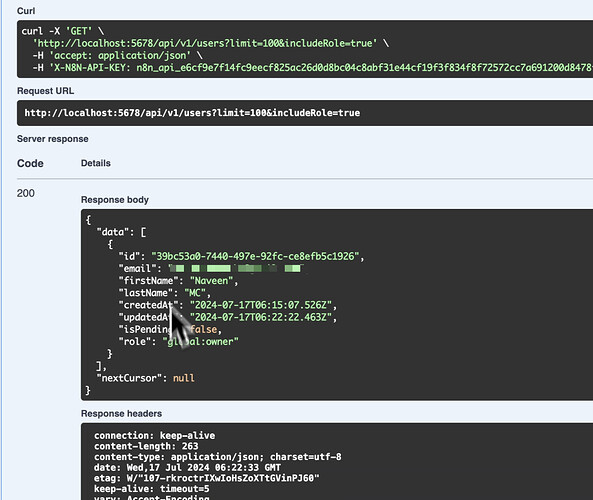
Task: Click the lastName value "MC"
Action: 195,293
